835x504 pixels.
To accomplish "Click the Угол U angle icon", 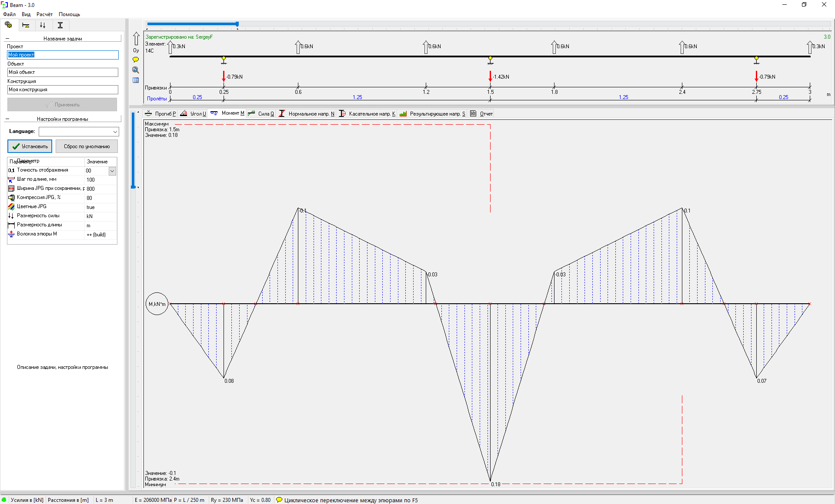I will (184, 113).
